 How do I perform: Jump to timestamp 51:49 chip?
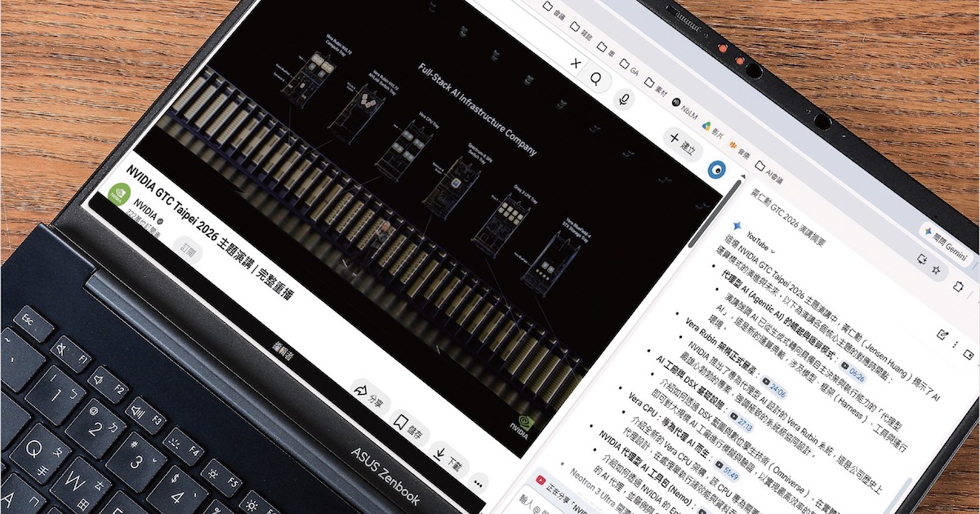tap(727, 471)
